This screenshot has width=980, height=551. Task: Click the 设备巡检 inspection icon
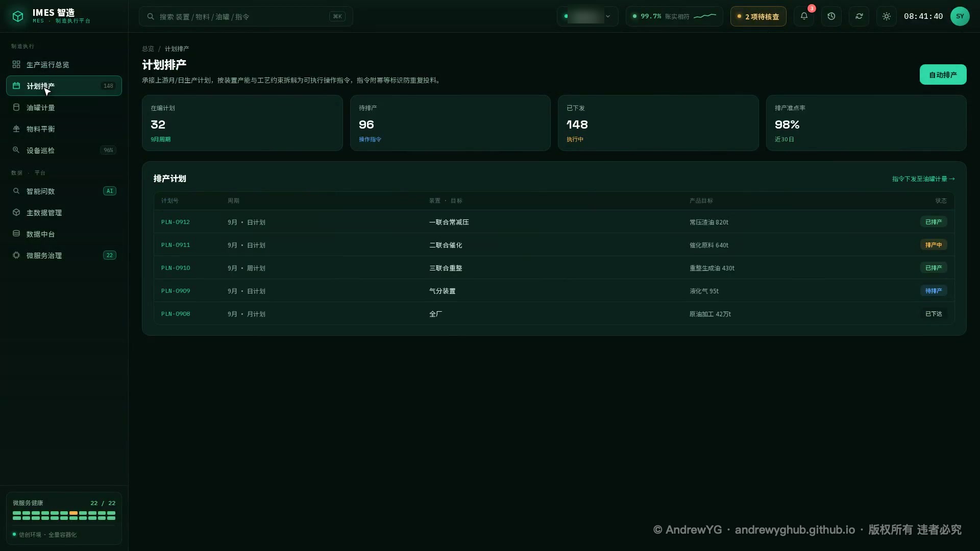click(16, 150)
